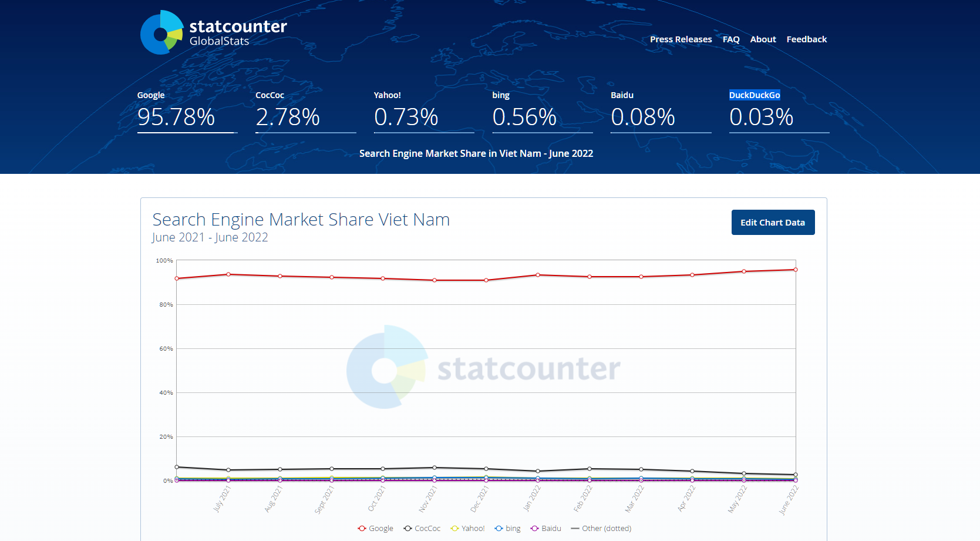The width and height of the screenshot is (980, 541).
Task: Select the CocCoc 2.78% stat
Action: click(x=288, y=117)
